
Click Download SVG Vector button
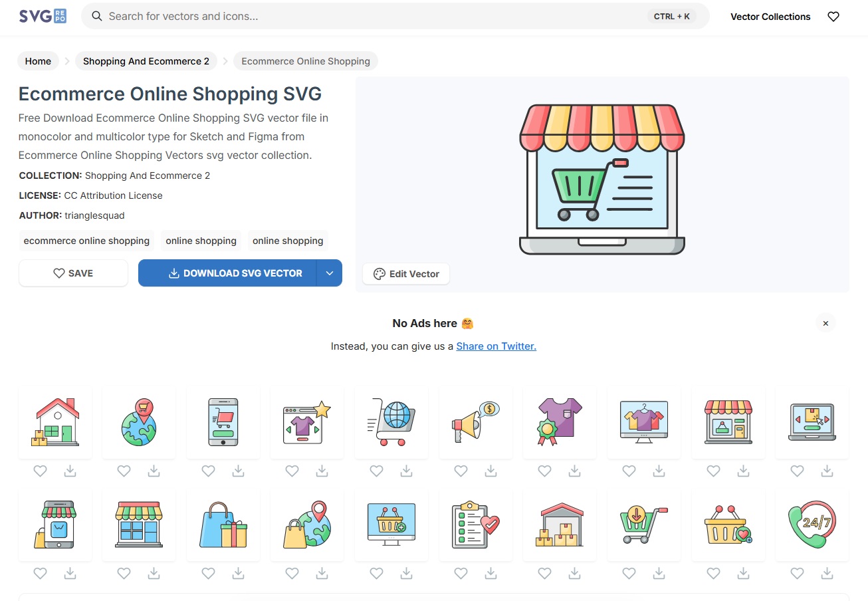[x=227, y=273]
